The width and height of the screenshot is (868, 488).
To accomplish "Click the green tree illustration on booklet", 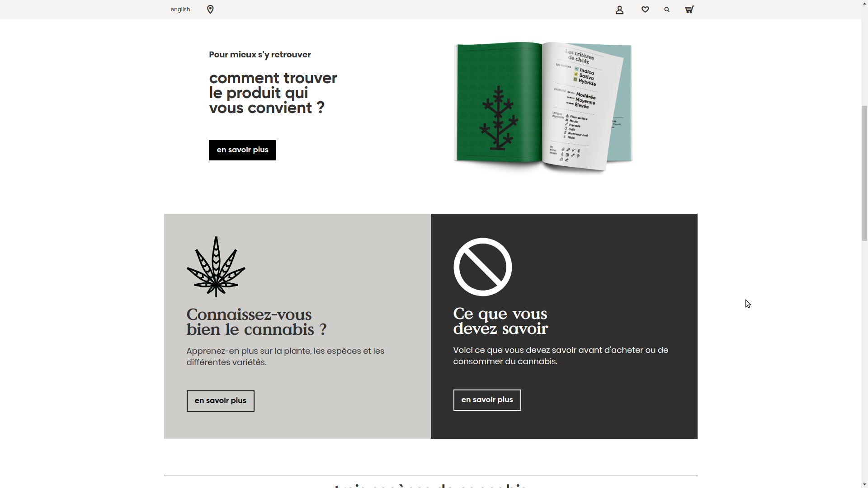I will pos(499,118).
